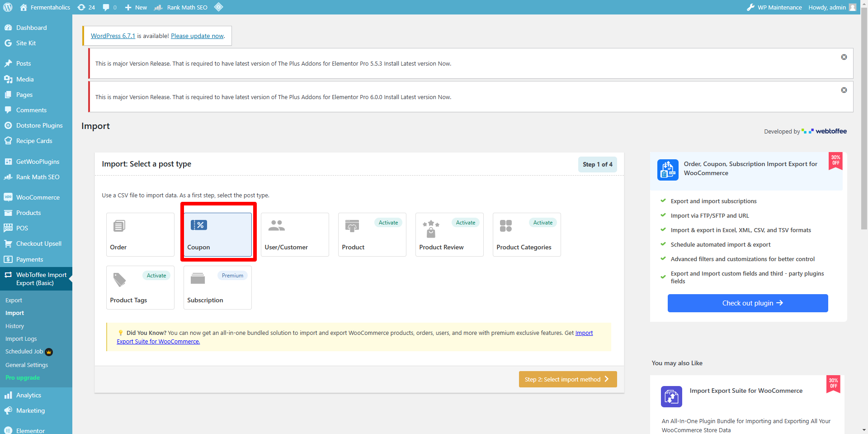
Task: Click the Comments icon in the sidebar
Action: click(x=8, y=110)
